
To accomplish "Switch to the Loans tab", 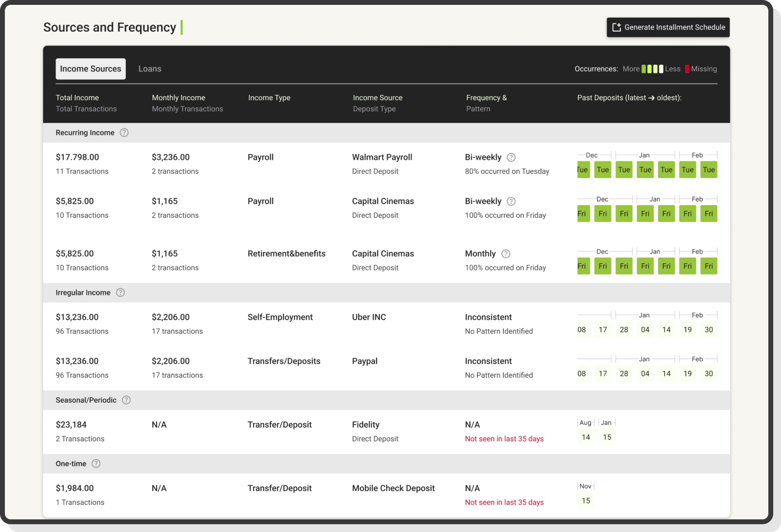I will coord(150,69).
